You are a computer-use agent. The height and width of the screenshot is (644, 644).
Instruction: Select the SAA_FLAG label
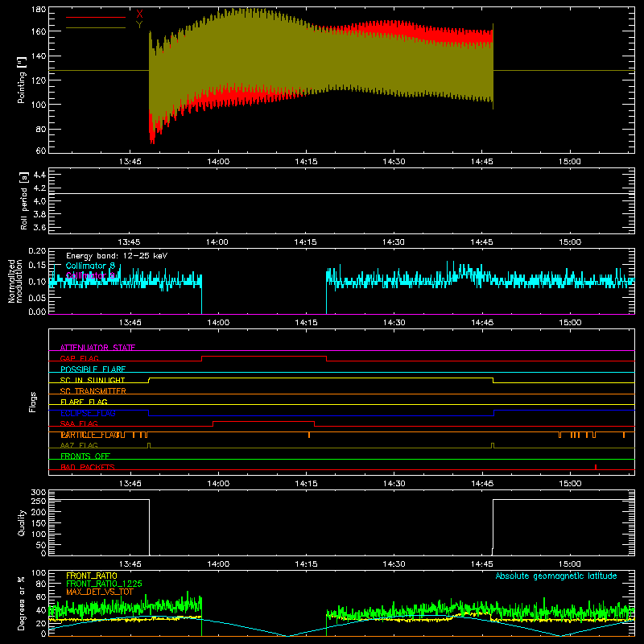point(79,423)
